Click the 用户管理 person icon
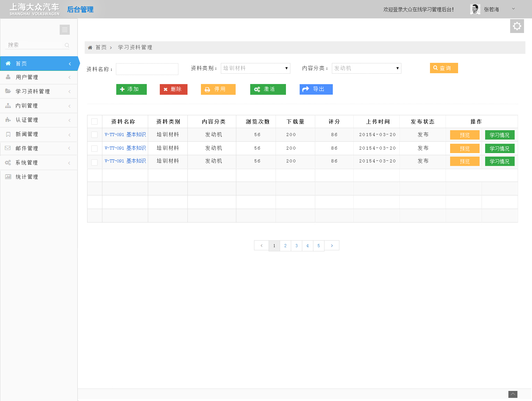532x401 pixels. (8, 77)
